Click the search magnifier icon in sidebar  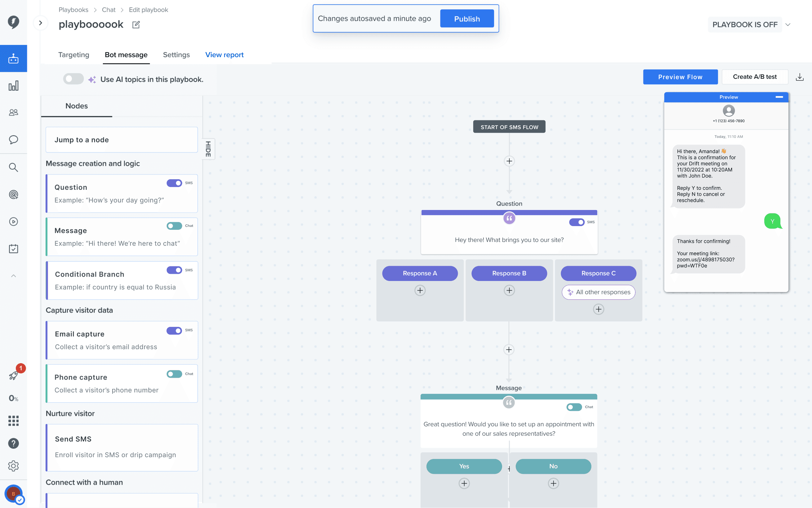pos(13,167)
